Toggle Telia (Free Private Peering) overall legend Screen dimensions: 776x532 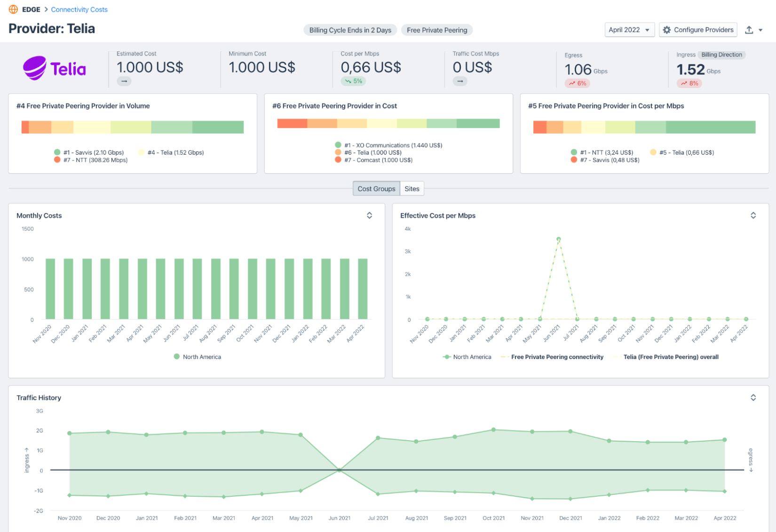[666, 357]
